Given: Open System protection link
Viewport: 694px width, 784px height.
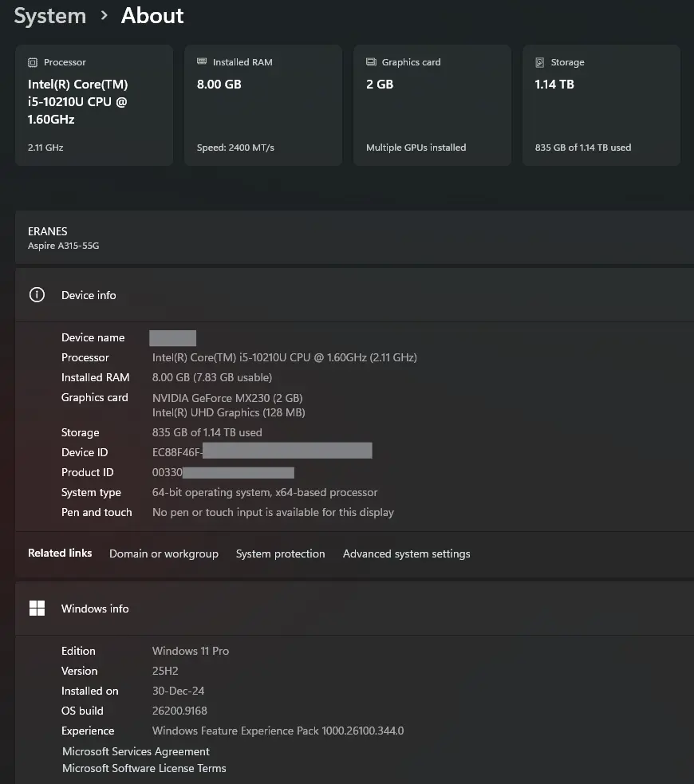Looking at the screenshot, I should click(281, 554).
